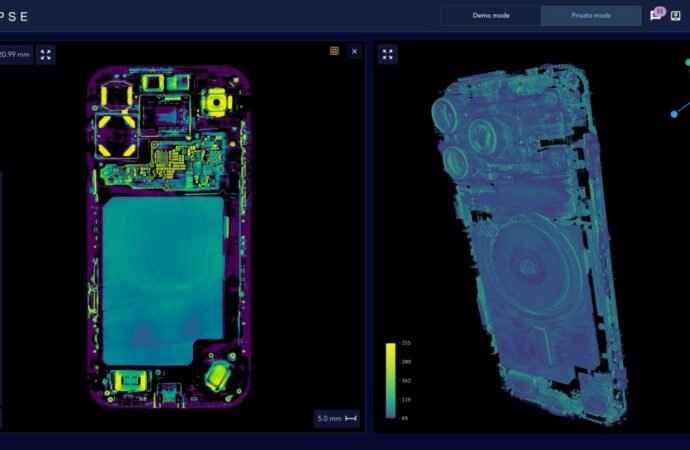Click the 3D phone volume rendering
Screen dimensions: 690x450
click(528, 244)
